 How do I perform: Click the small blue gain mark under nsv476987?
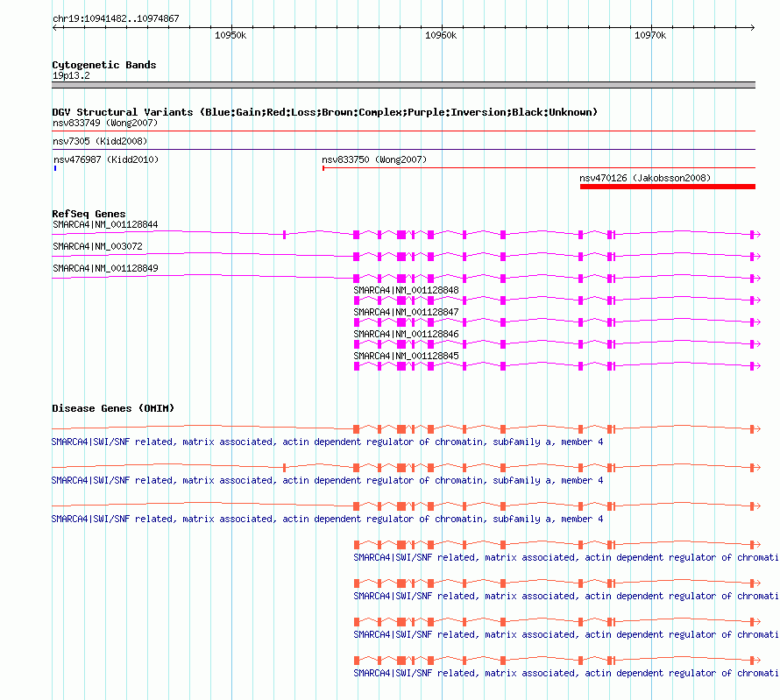click(55, 168)
